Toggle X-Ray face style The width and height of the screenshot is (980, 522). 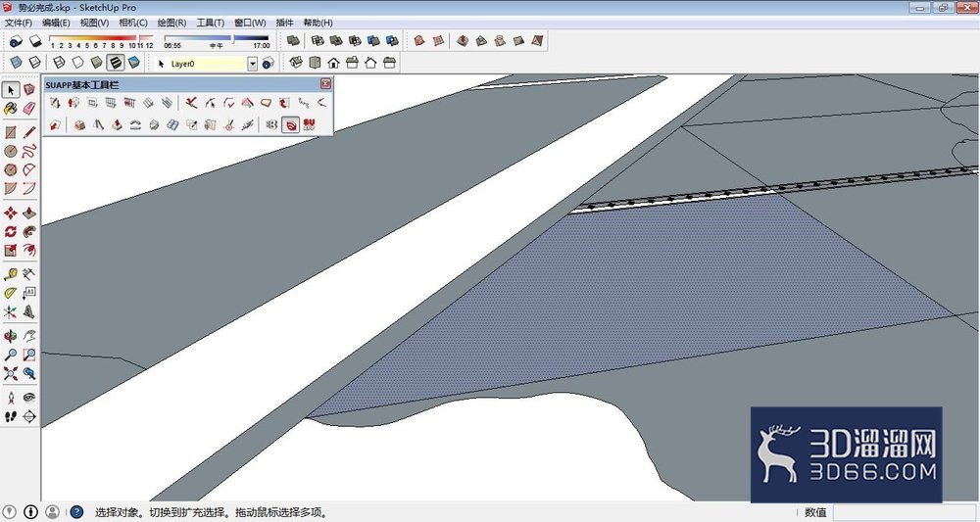point(17,63)
